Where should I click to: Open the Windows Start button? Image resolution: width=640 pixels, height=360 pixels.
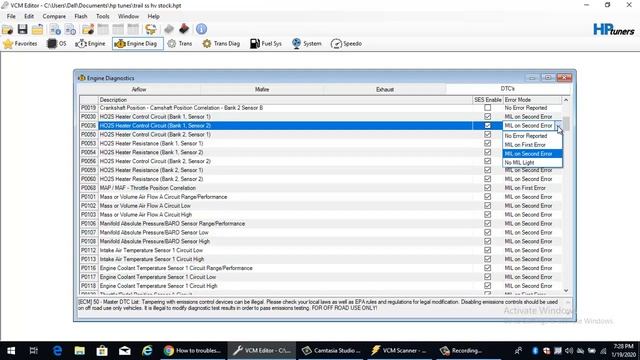pos(11,351)
